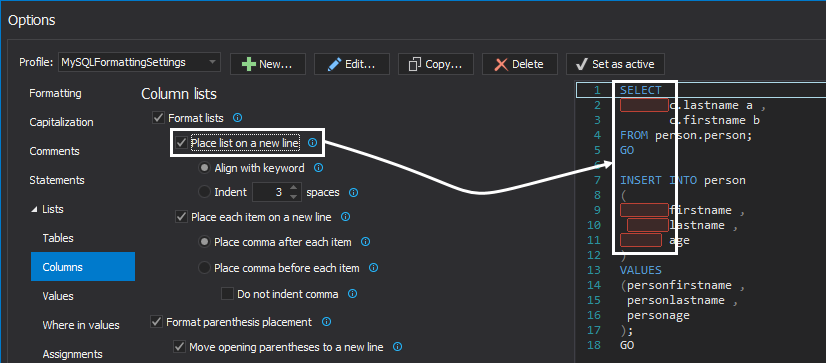Select Align with keyword radio button

(x=204, y=168)
